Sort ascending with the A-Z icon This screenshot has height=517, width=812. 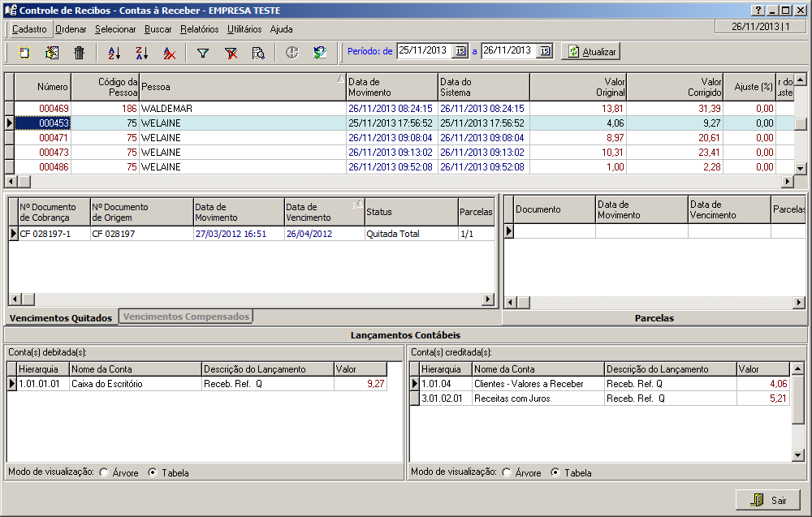(114, 53)
